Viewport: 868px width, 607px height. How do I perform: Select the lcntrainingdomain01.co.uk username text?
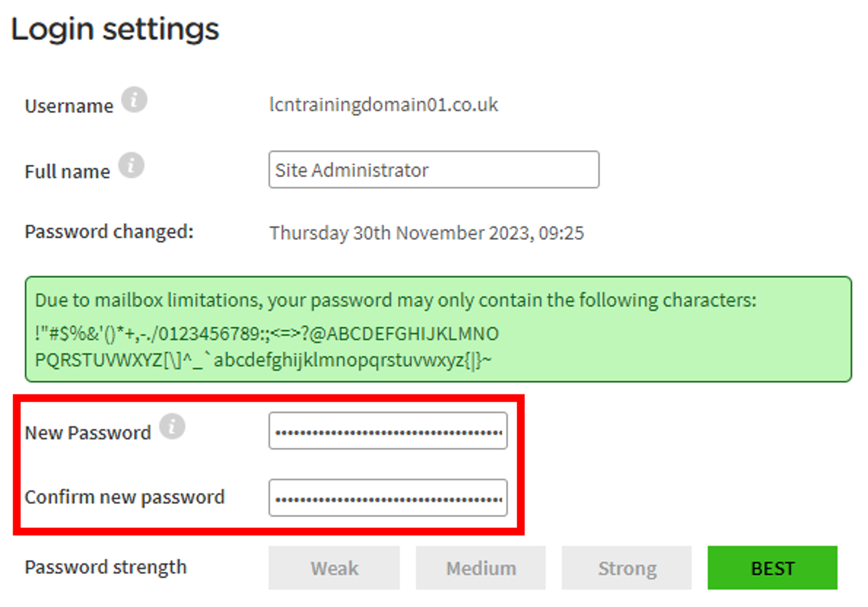[x=383, y=105]
